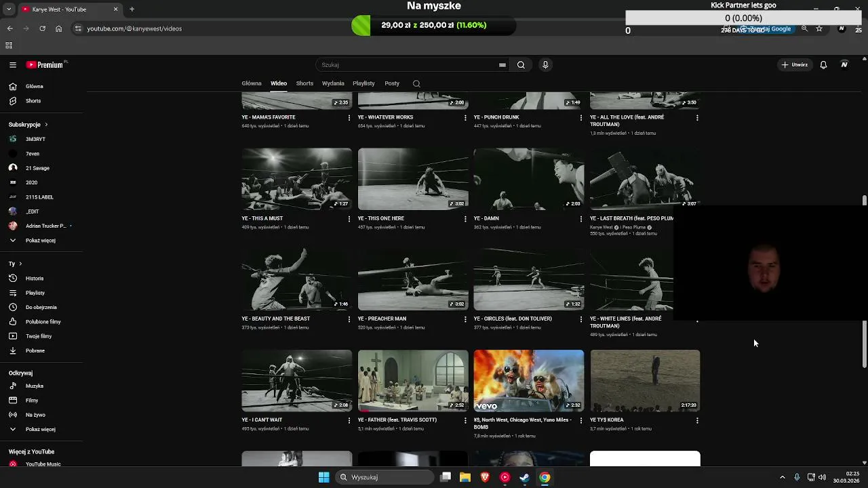
Task: Open File Explorer from the taskbar
Action: (465, 477)
